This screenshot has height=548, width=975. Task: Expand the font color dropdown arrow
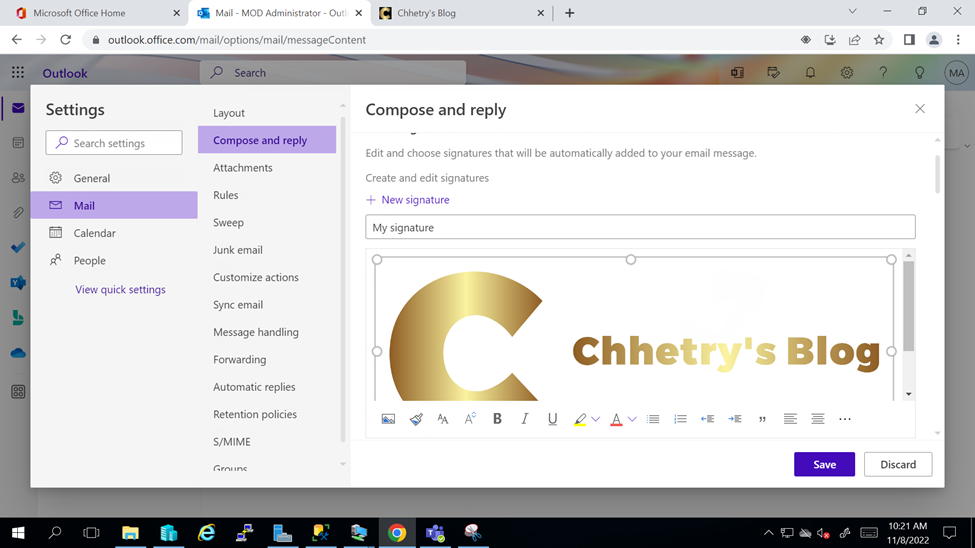coord(632,419)
